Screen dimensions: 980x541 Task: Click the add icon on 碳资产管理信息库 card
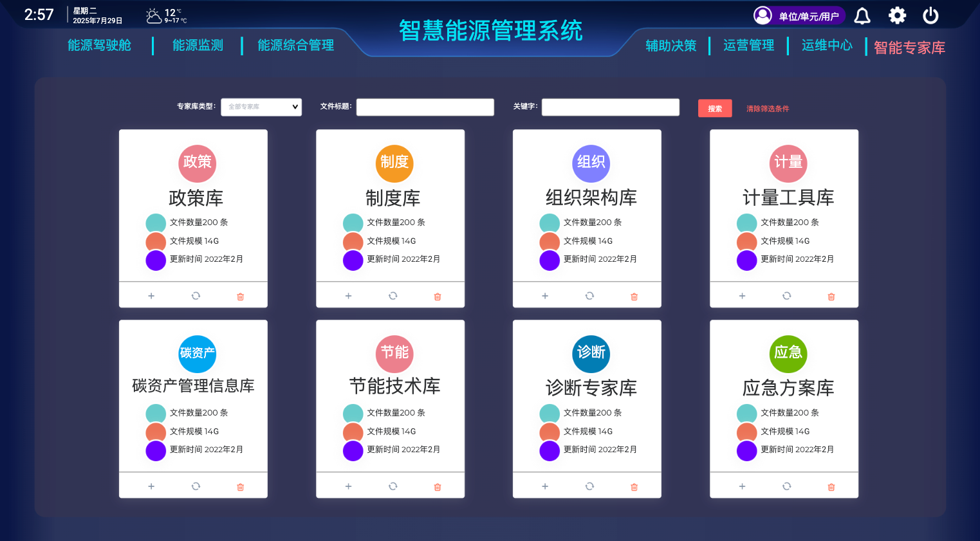point(151,486)
